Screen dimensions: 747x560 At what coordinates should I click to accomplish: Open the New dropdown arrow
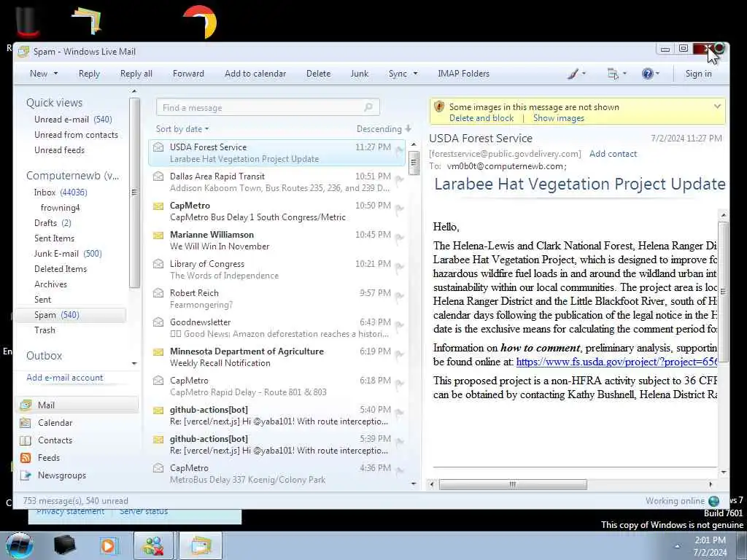tap(55, 74)
